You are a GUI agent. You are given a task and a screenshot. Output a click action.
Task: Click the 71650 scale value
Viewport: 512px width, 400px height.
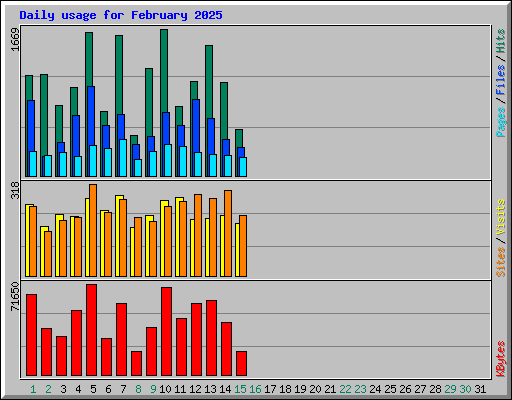15,296
